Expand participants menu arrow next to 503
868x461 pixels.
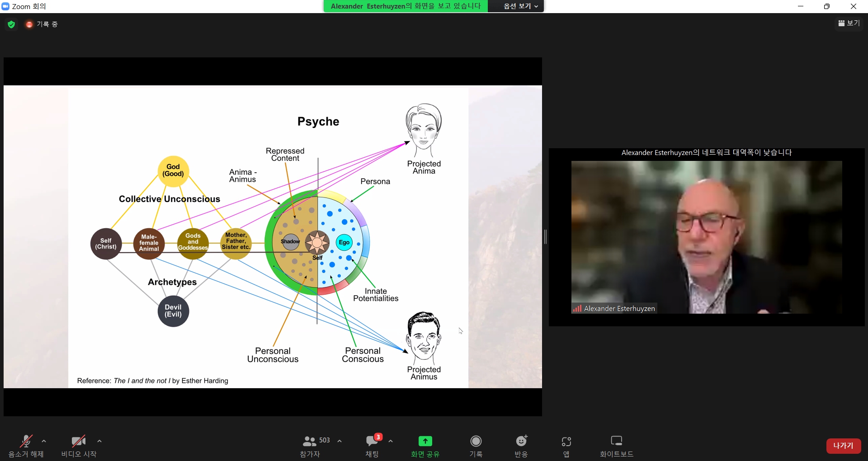tap(340, 441)
